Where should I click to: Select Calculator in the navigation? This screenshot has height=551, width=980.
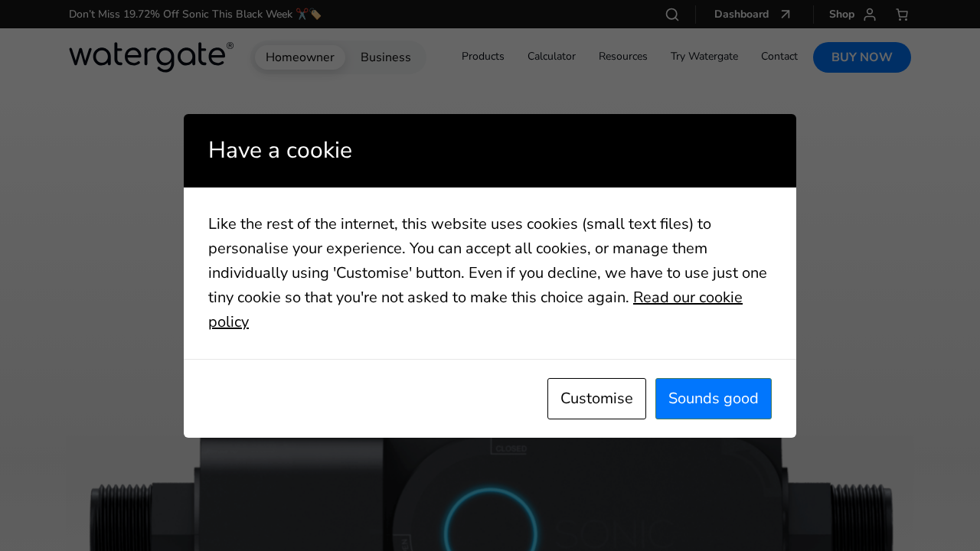point(551,56)
